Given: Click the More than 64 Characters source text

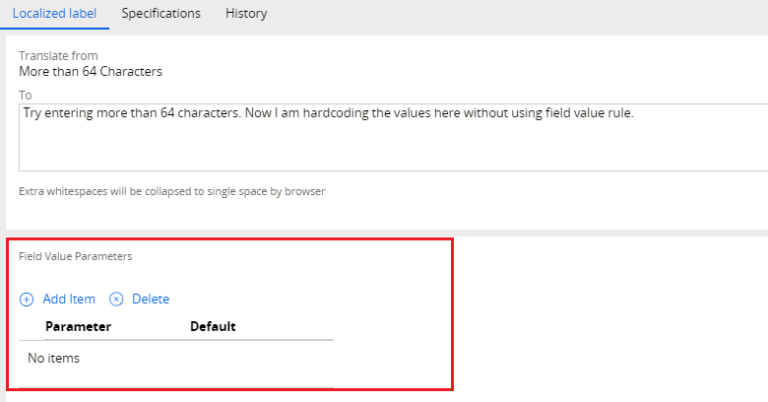Looking at the screenshot, I should click(x=90, y=72).
